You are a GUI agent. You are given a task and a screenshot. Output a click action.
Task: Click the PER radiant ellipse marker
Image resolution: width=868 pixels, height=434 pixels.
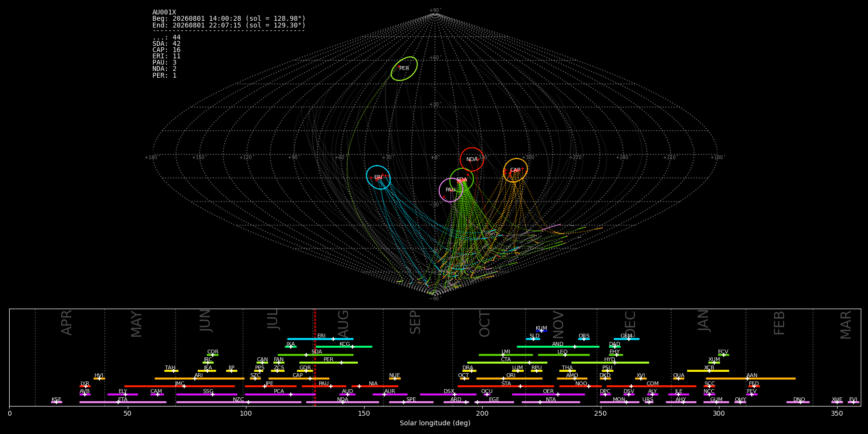tap(404, 68)
